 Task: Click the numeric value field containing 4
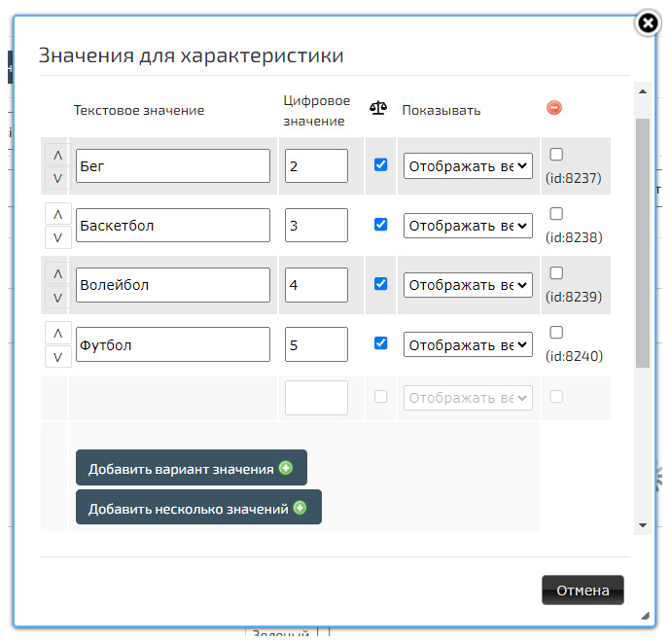point(316,285)
